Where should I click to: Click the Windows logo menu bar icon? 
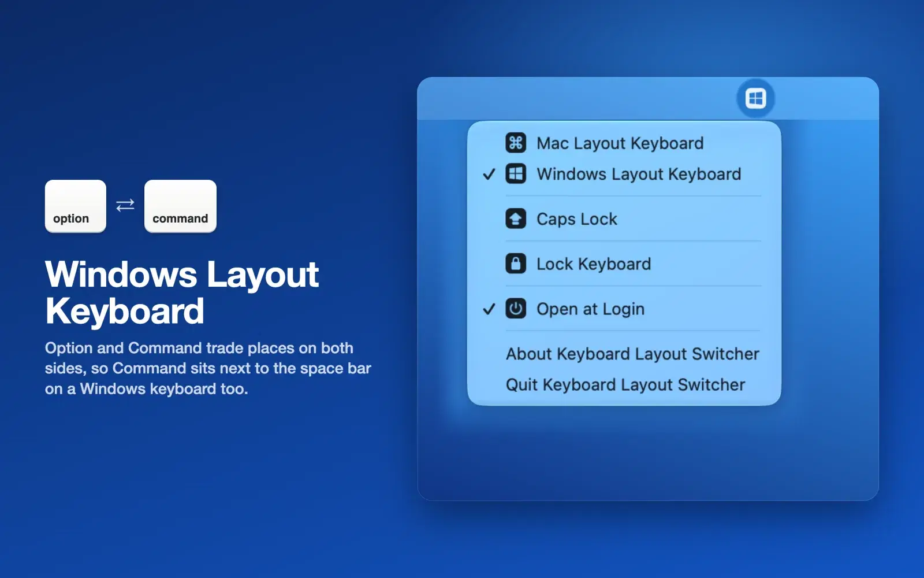coord(755,98)
